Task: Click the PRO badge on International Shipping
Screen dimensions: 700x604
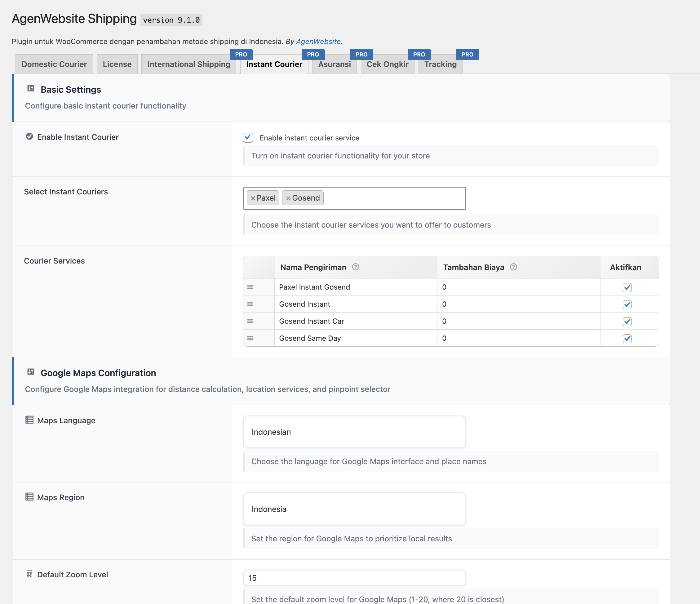Action: pyautogui.click(x=241, y=54)
